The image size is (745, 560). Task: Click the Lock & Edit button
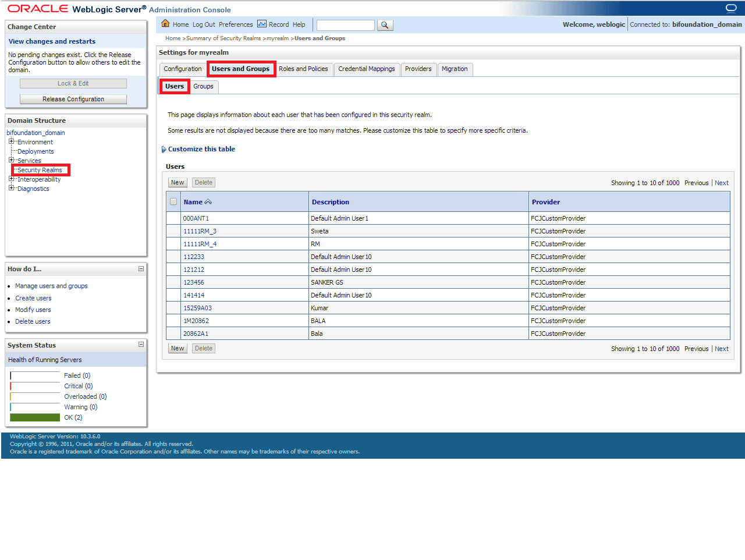tap(73, 83)
